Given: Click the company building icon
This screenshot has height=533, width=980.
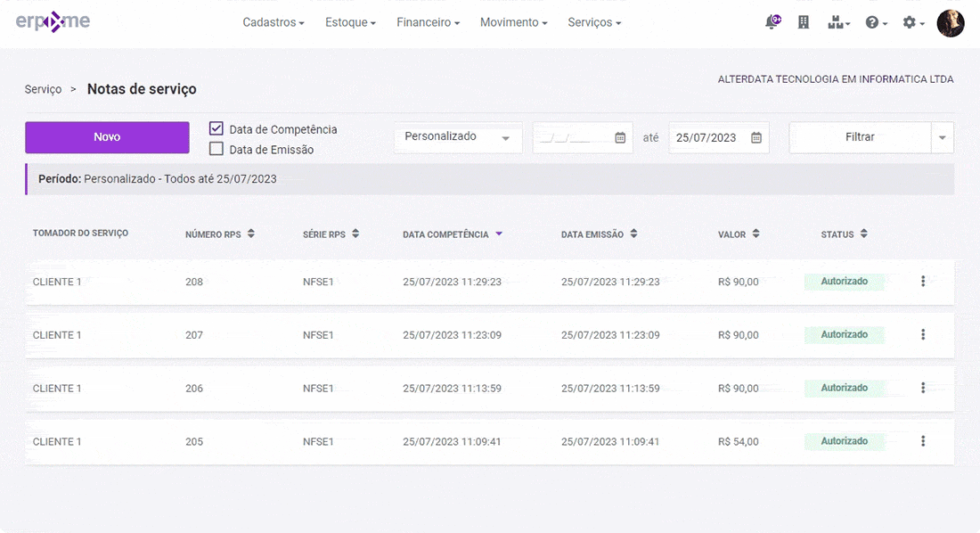Looking at the screenshot, I should click(x=804, y=22).
